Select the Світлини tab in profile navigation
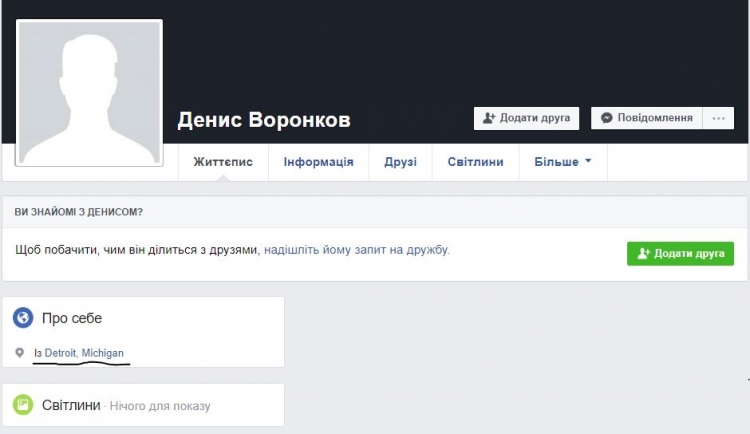This screenshot has width=750, height=434. 475,162
